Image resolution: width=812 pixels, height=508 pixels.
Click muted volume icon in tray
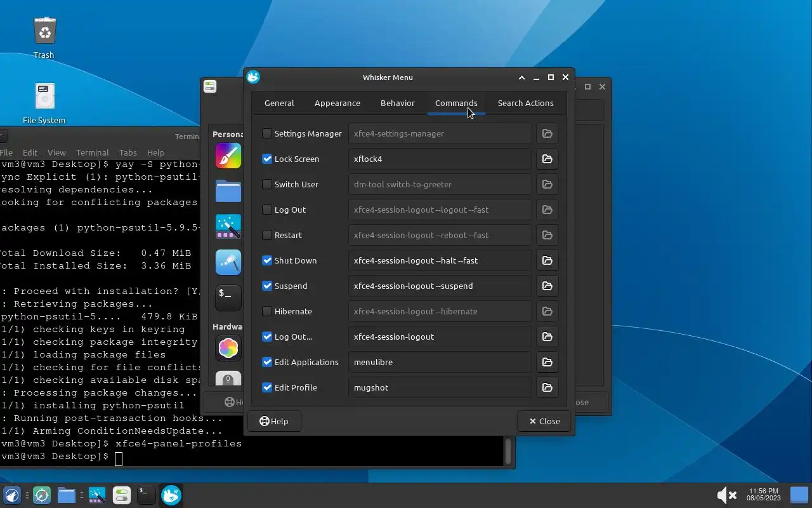click(726, 495)
